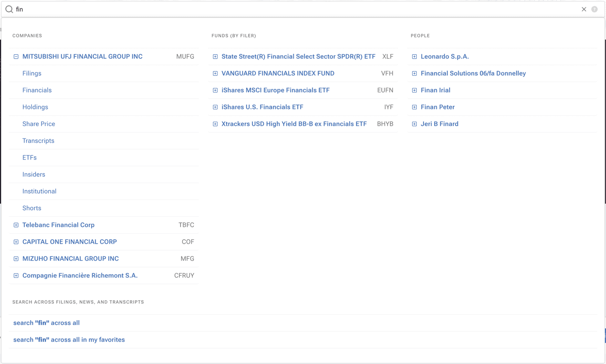Open Jeri B Finard person link
606x364 pixels.
440,124
